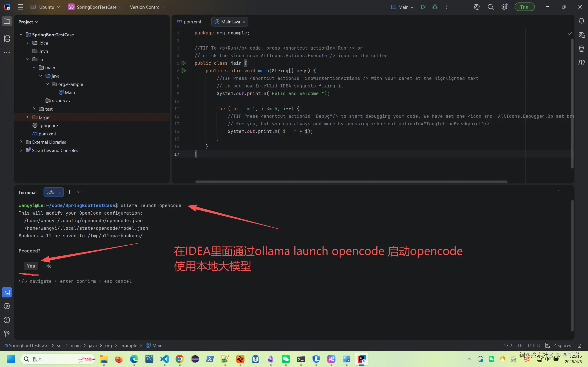The image size is (588, 367).
Task: Open the Services tool window
Action: click(7, 306)
